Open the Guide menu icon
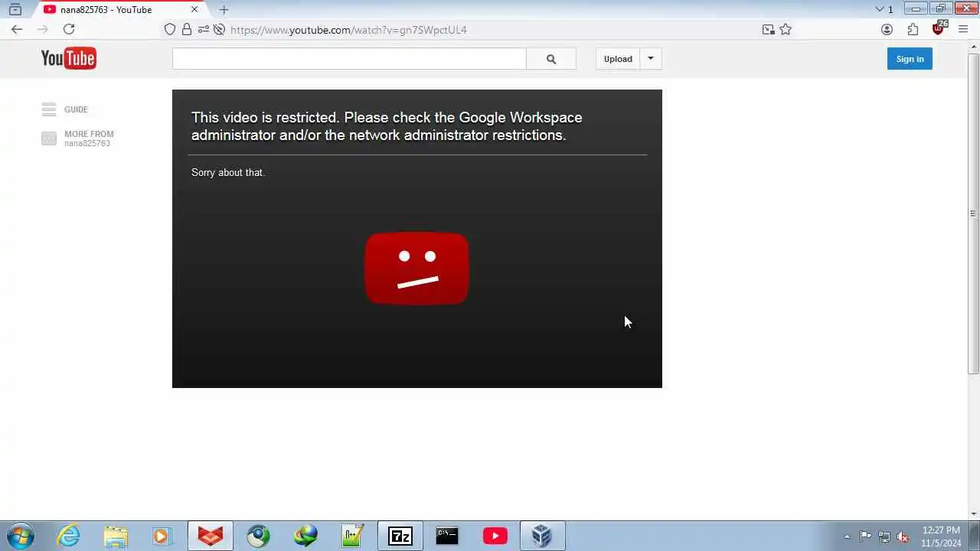980x551 pixels. click(49, 109)
